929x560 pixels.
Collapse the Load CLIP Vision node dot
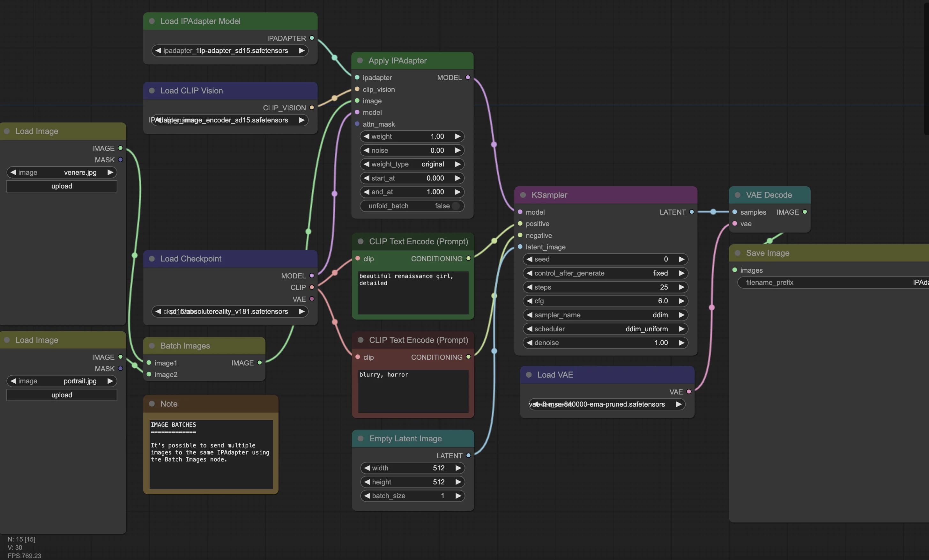(x=152, y=91)
